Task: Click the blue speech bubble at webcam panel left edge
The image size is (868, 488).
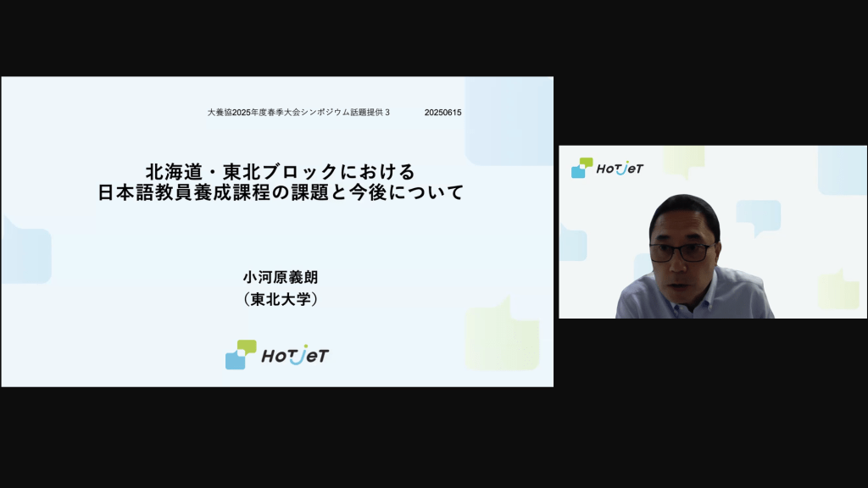Action: pyautogui.click(x=572, y=243)
